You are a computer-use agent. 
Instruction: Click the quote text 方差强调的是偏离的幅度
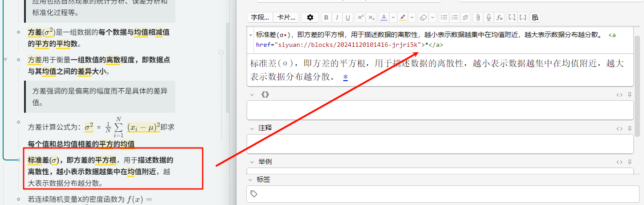coord(100,97)
